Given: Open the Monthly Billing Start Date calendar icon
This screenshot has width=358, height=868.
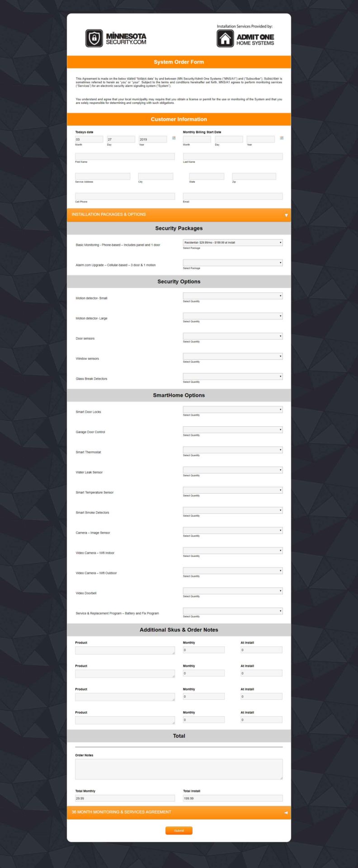Looking at the screenshot, I should (282, 138).
